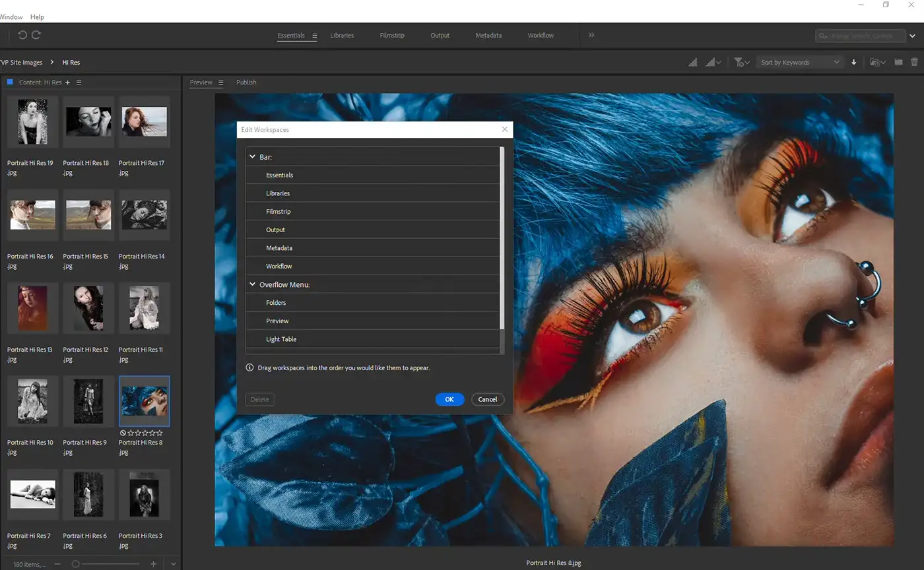This screenshot has width=924, height=570.
Task: Open the filter by rating dropdown
Action: (x=742, y=62)
